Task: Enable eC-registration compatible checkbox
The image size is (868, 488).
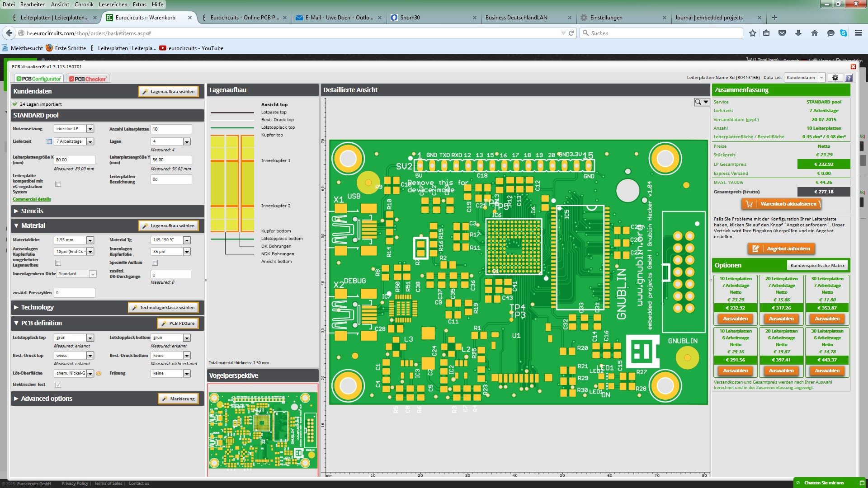Action: [x=58, y=184]
